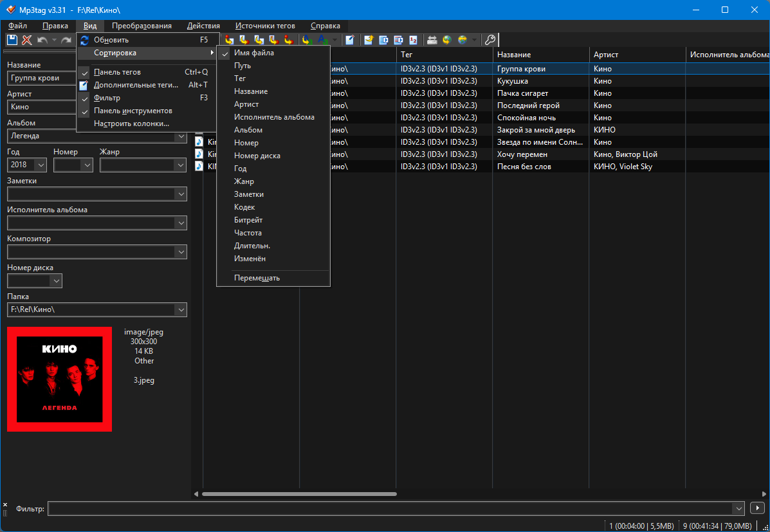Screen dimensions: 770x532
Task: Click Перемешать in the sort submenu
Action: 273,278
